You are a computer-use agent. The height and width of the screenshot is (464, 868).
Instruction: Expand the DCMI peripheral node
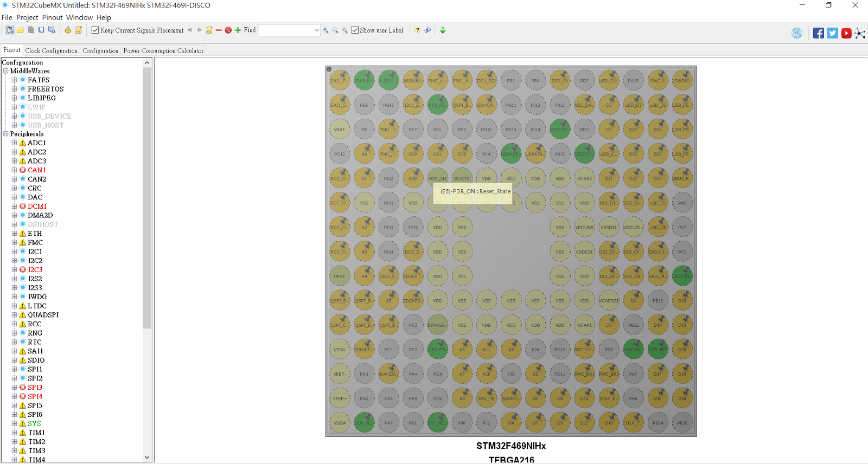pyautogui.click(x=14, y=207)
